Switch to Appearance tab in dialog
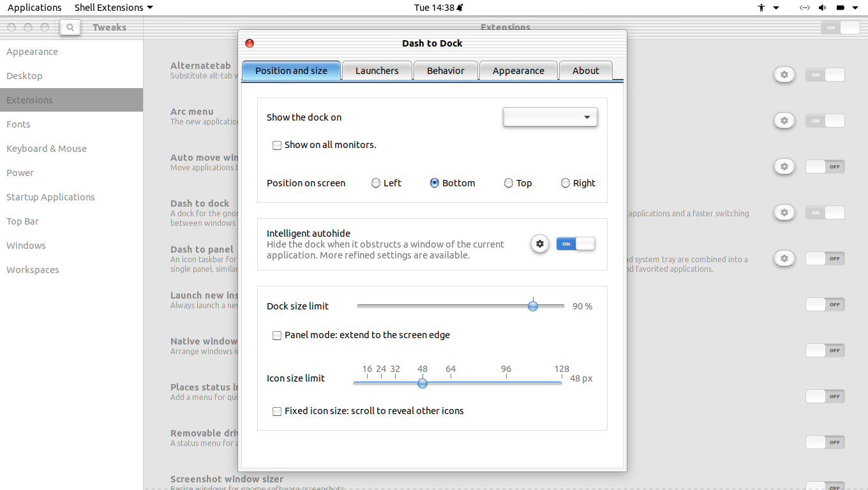The image size is (868, 490). tap(518, 71)
